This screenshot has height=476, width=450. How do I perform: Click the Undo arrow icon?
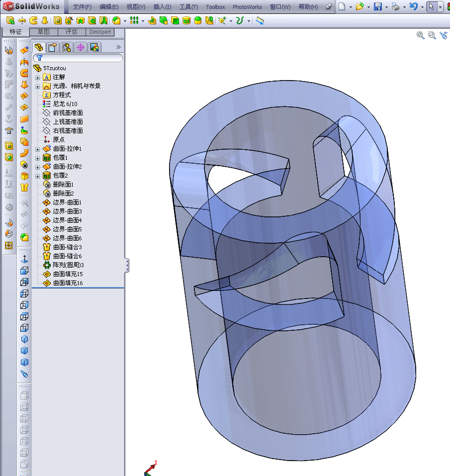pos(414,6)
